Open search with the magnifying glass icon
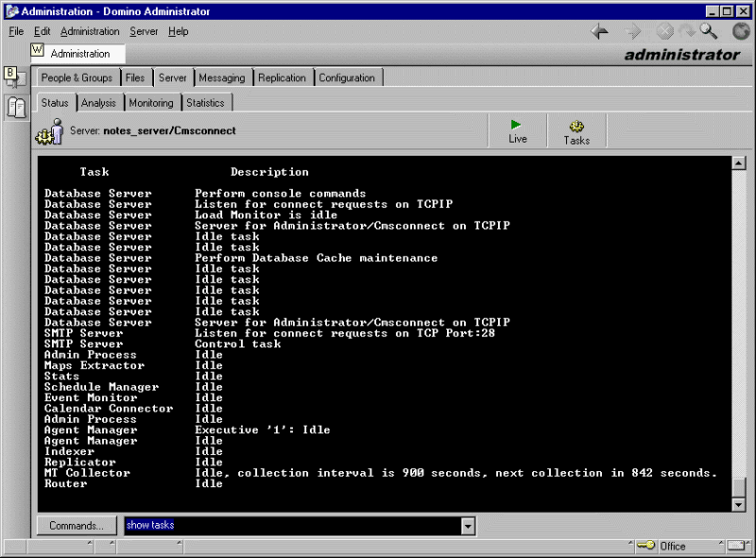 click(708, 31)
